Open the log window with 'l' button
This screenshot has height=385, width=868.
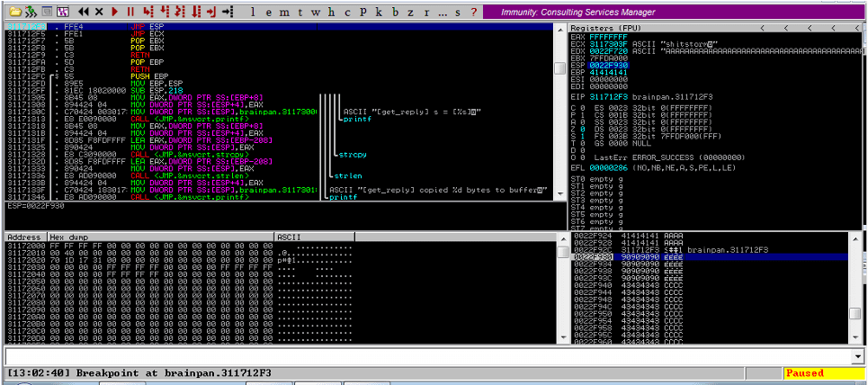[x=255, y=12]
